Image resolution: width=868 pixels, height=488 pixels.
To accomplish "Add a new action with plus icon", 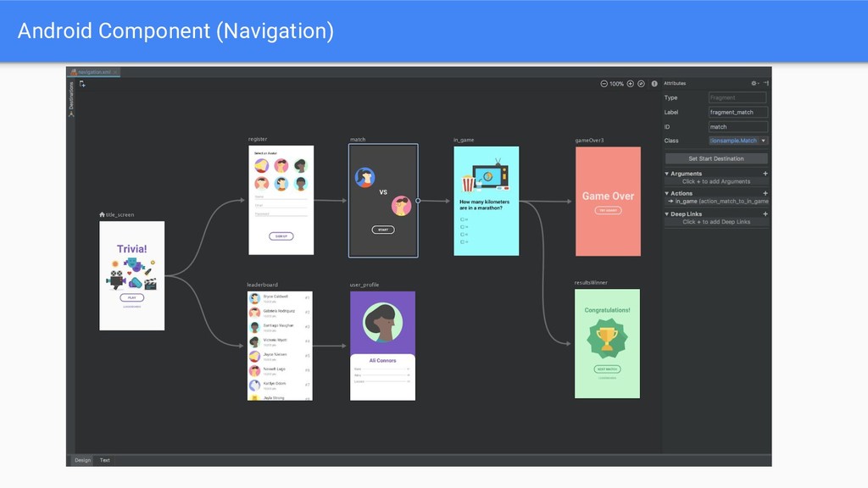I will (765, 194).
